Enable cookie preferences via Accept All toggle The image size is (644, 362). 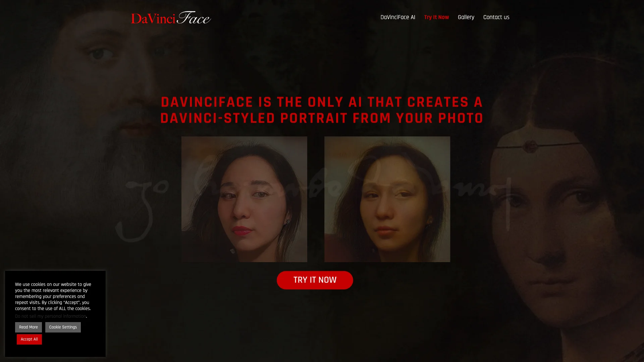click(x=29, y=340)
